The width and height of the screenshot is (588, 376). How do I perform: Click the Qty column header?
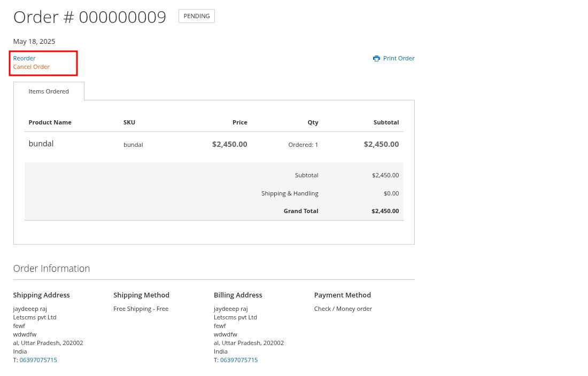(x=313, y=122)
